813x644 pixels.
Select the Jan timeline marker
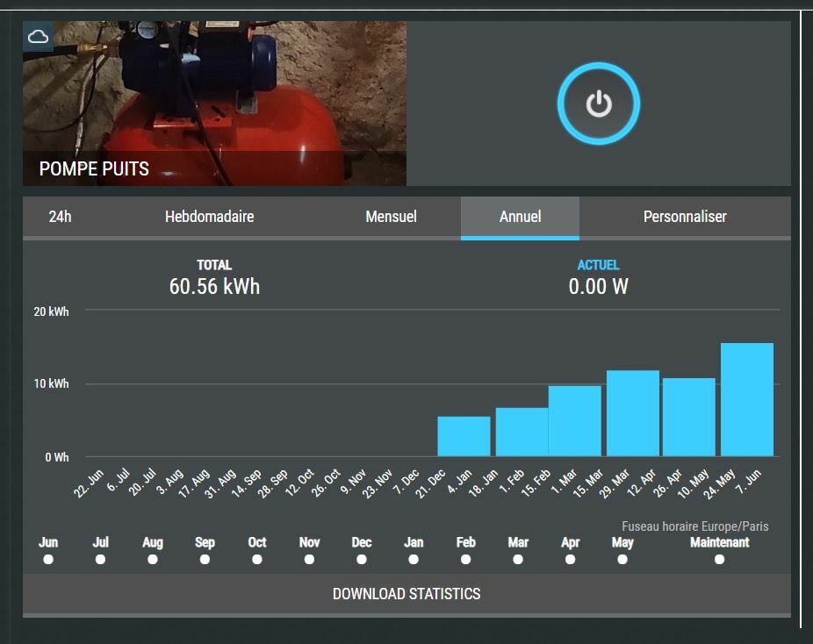click(414, 560)
